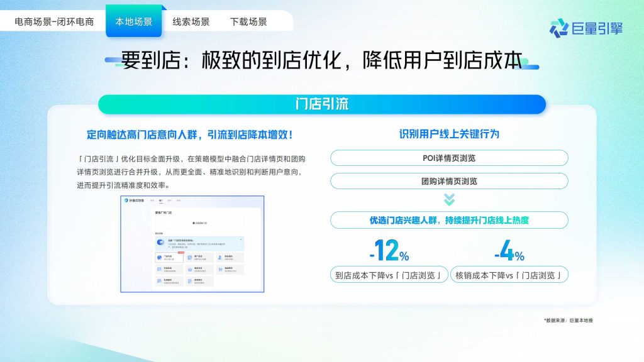The height and width of the screenshot is (362, 644).
Task: Open the embedded platform screenshot thumbnail
Action: click(x=192, y=244)
